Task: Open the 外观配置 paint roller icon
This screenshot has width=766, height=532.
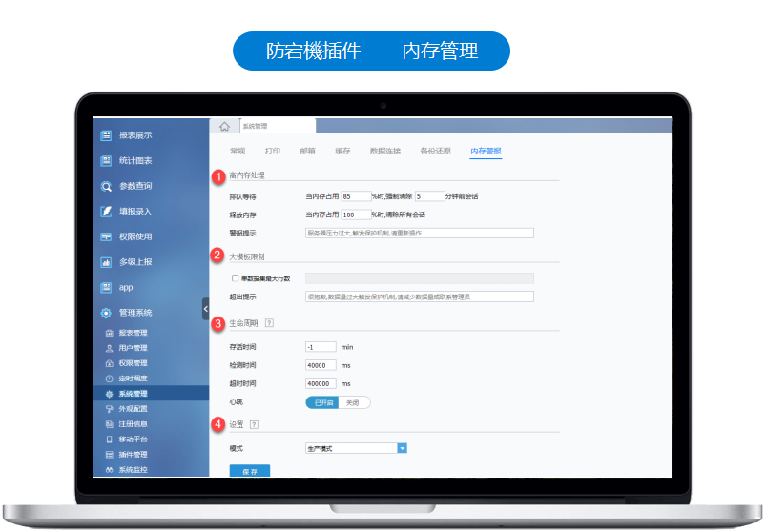Action: (110, 408)
